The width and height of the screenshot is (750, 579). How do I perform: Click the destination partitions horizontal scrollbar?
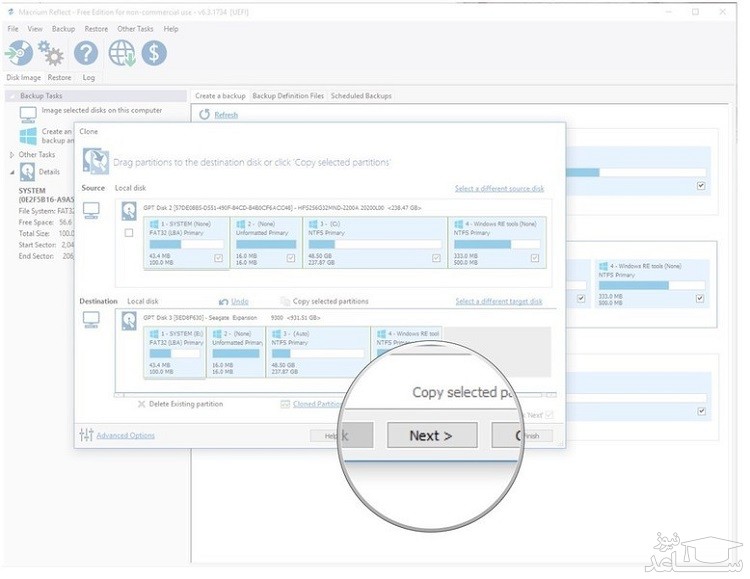[x=250, y=394]
